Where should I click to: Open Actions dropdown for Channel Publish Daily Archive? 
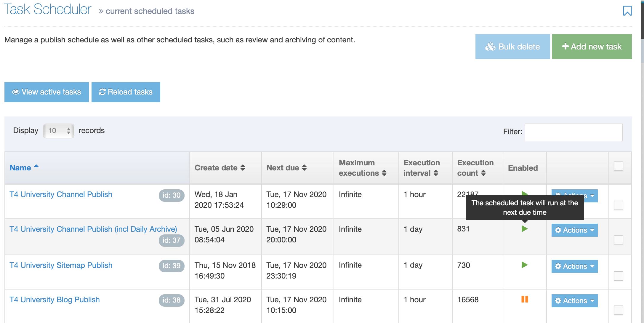[574, 230]
